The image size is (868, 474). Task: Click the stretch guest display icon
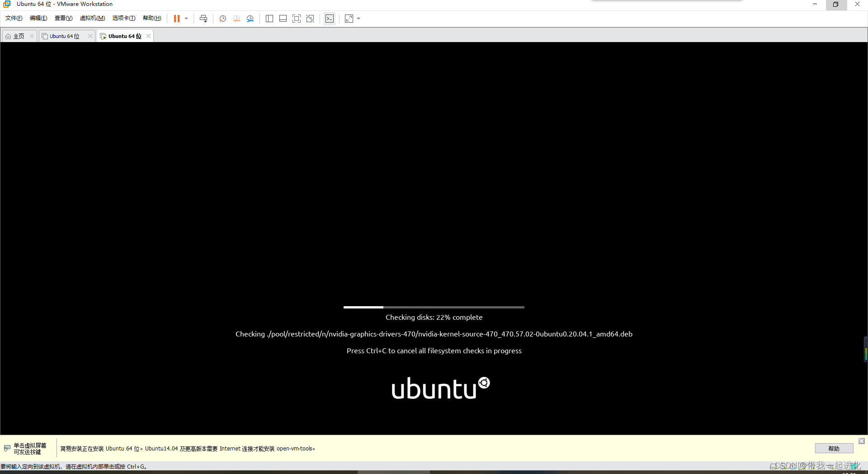pos(349,19)
